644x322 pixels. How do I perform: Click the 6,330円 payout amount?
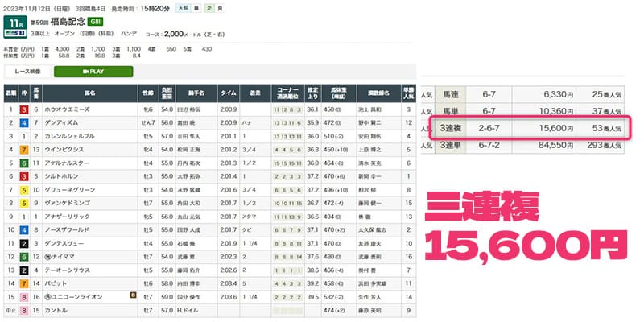pos(558,95)
